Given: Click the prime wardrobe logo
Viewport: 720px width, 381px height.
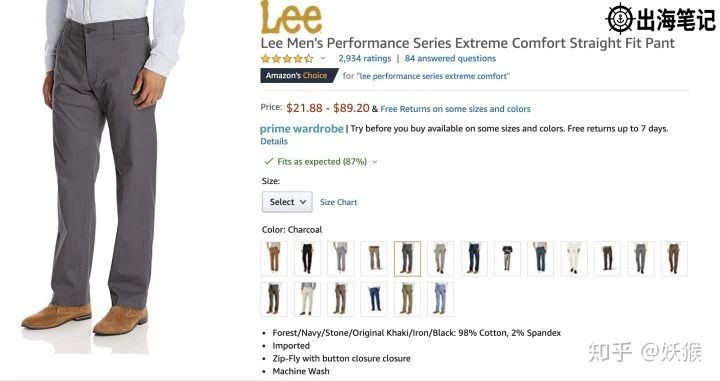Looking at the screenshot, I should (x=302, y=129).
